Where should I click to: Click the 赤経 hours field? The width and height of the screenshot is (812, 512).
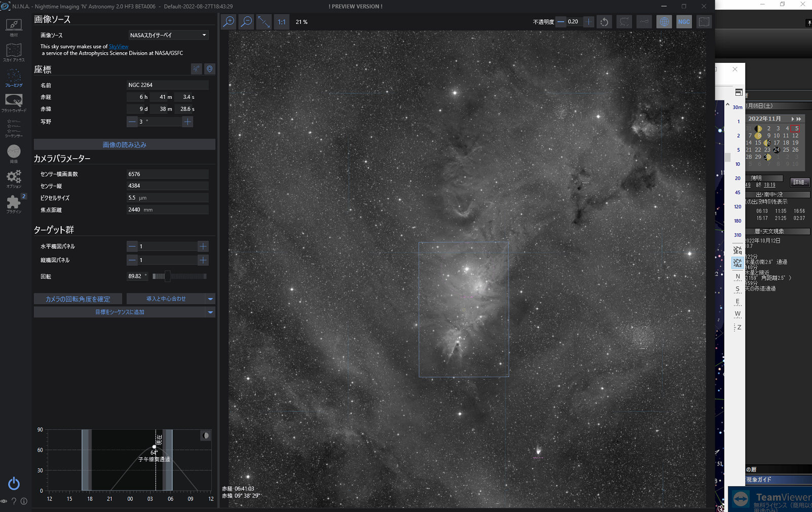pos(138,97)
